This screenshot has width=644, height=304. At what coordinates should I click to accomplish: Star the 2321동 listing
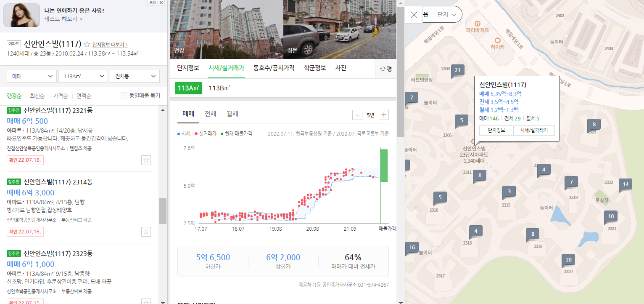click(x=146, y=160)
